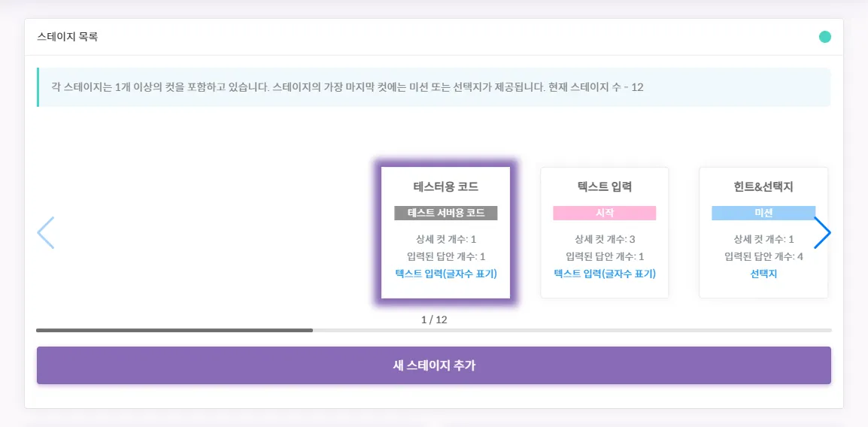Click 입력된 답안 개수: 4 in 힌트&선택지 card
Viewport: 868px width, 427px height.
click(763, 256)
